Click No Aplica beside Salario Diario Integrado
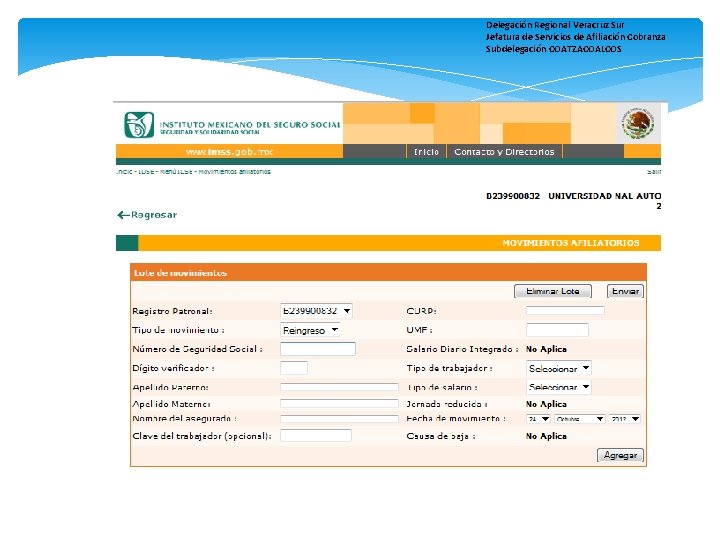 (546, 349)
